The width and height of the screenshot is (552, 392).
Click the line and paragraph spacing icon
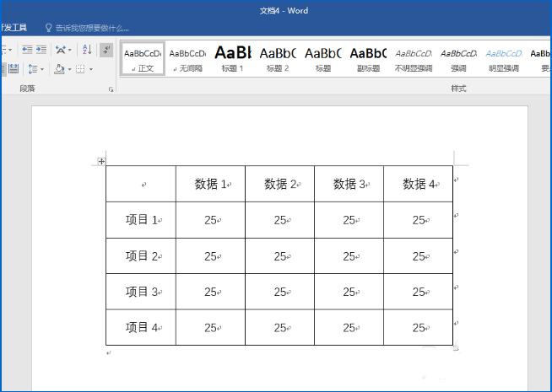[x=33, y=69]
